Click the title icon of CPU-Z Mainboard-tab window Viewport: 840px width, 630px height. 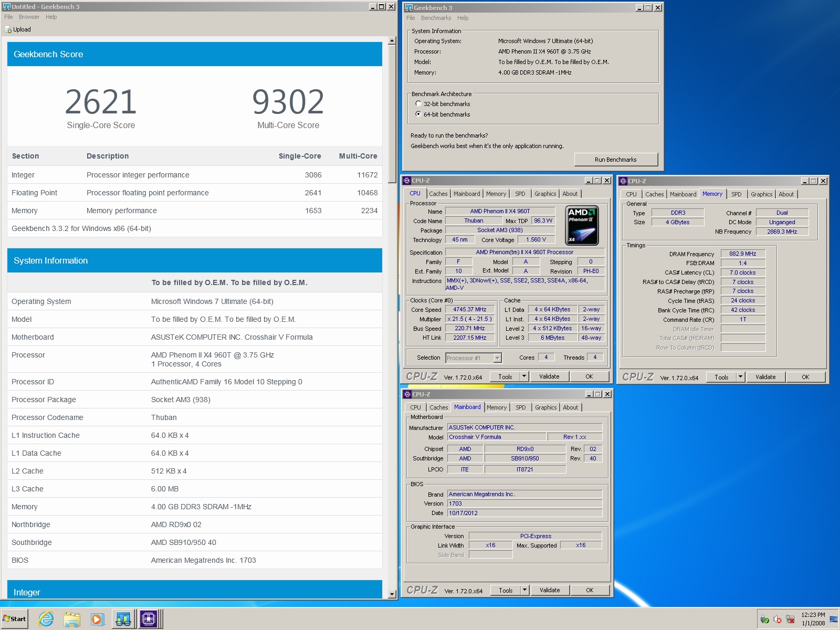[407, 394]
